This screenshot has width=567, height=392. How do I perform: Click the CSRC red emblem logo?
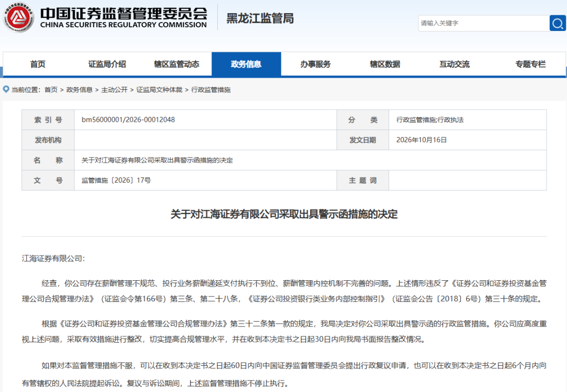(18, 17)
